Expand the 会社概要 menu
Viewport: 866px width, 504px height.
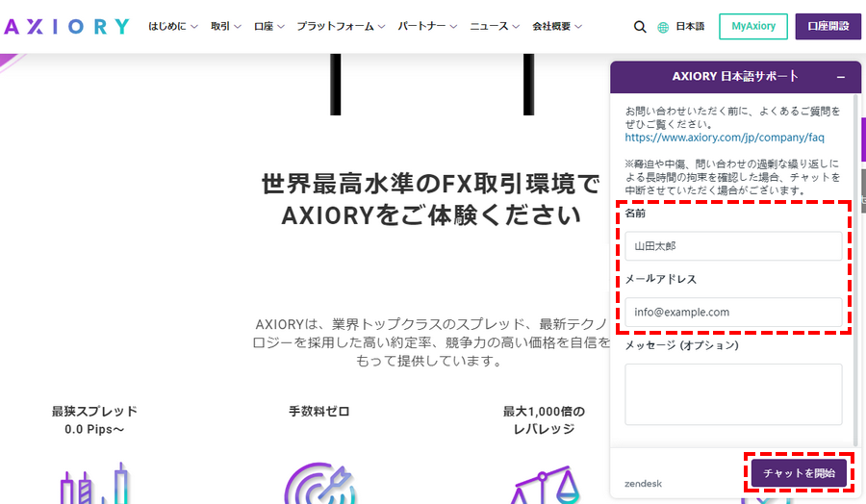(557, 26)
